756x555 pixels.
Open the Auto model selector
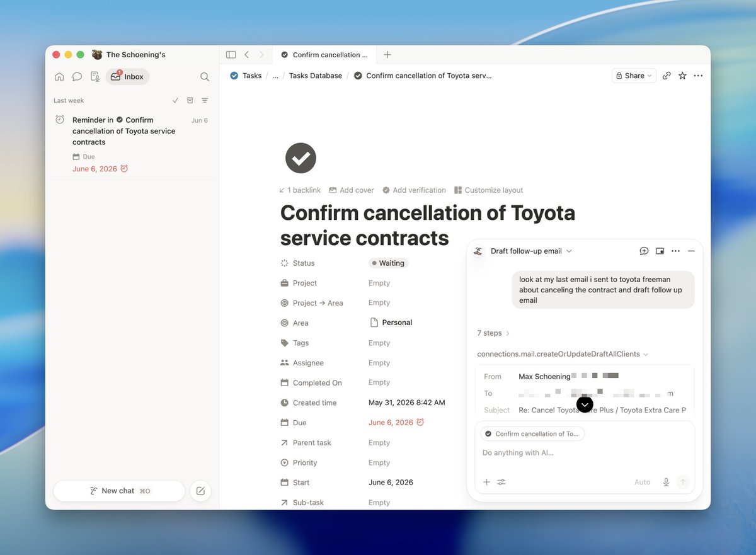coord(642,482)
